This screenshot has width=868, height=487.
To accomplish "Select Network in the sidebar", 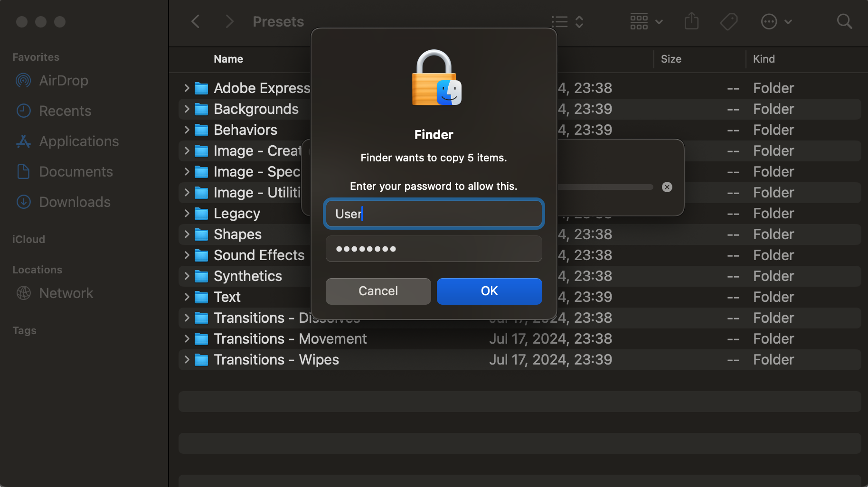I will coord(66,293).
